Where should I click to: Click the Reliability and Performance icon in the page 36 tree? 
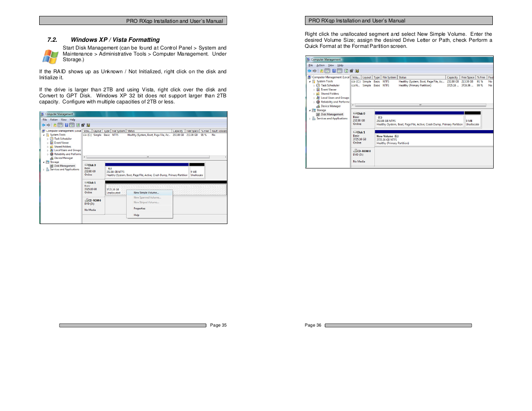318,102
